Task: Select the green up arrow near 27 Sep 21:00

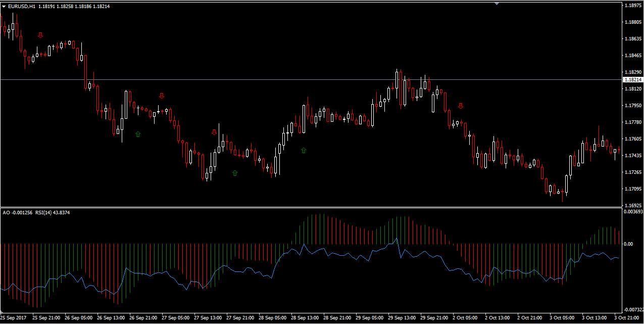Action: coord(235,173)
